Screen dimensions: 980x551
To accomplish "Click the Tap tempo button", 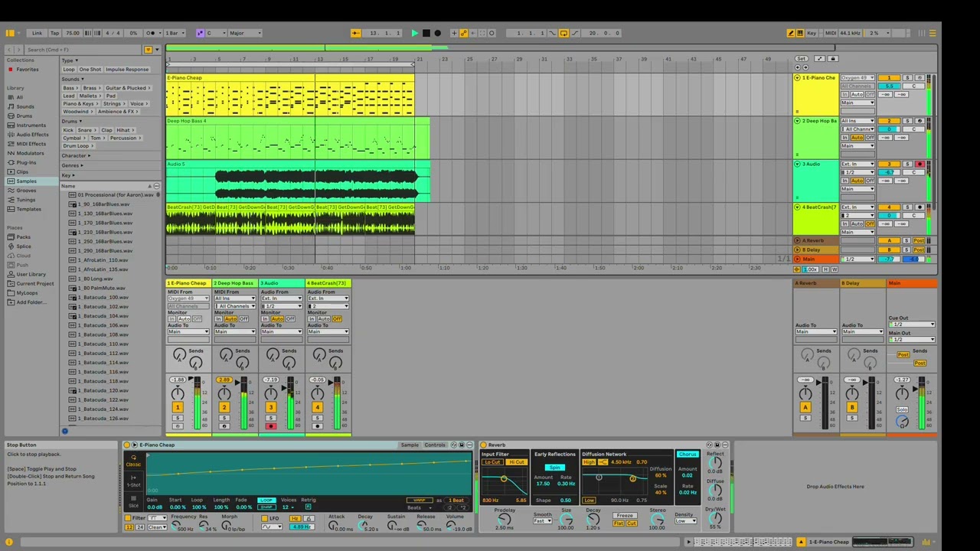I will 54,33.
